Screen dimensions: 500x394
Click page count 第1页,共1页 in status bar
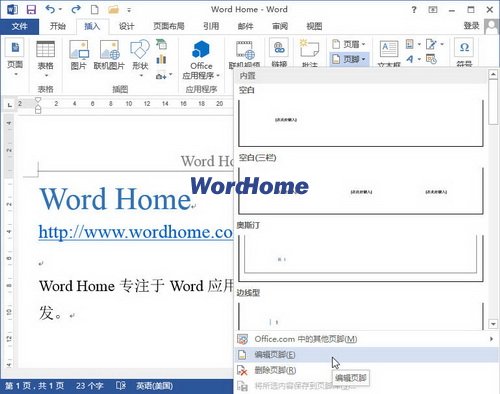coord(34,386)
